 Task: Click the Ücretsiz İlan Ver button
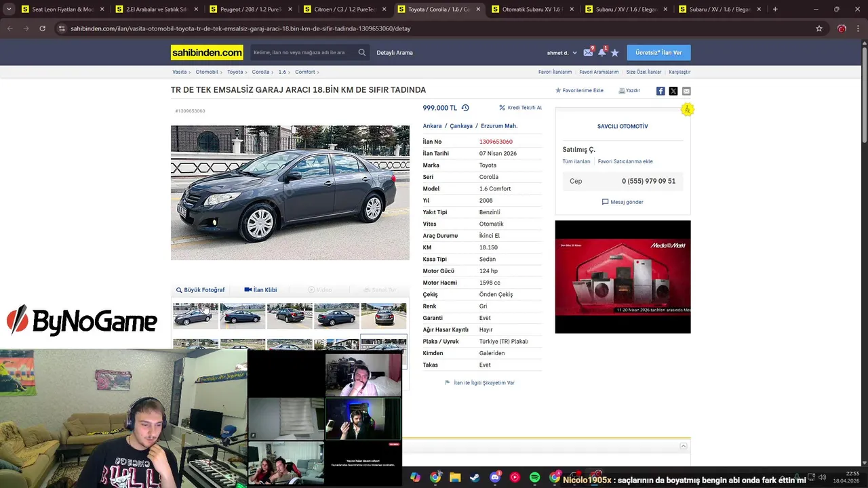[x=658, y=52]
